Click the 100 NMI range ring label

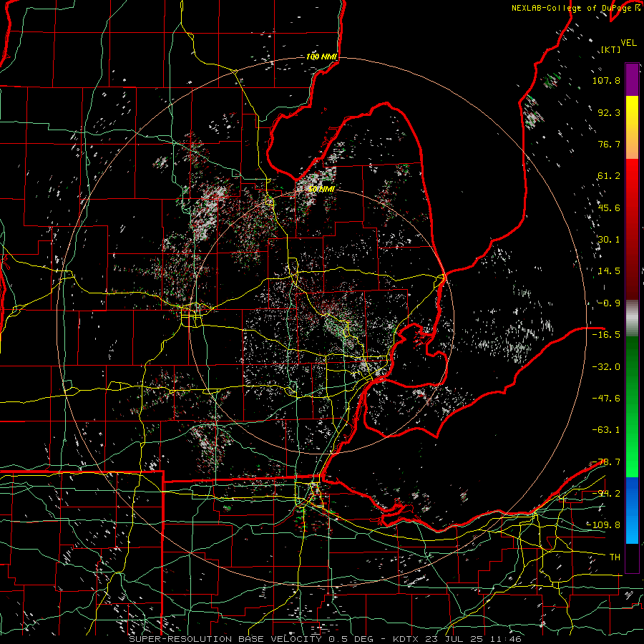click(x=321, y=57)
